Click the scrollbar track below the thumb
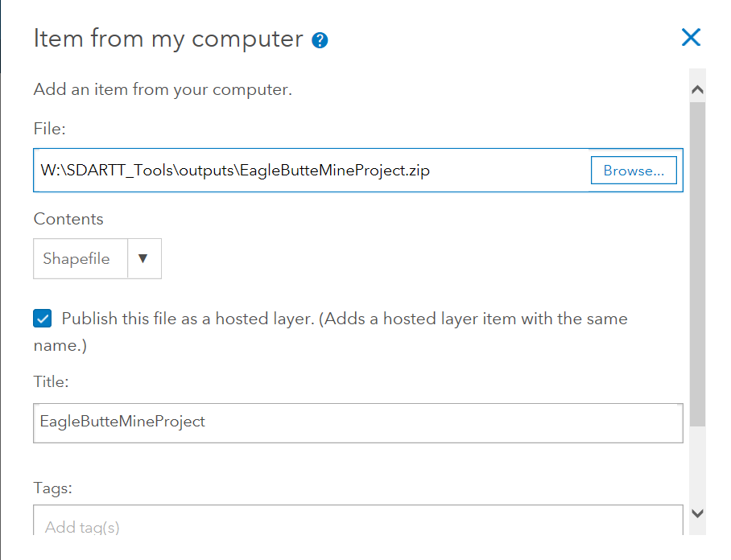The height and width of the screenshot is (560, 731). (698, 467)
